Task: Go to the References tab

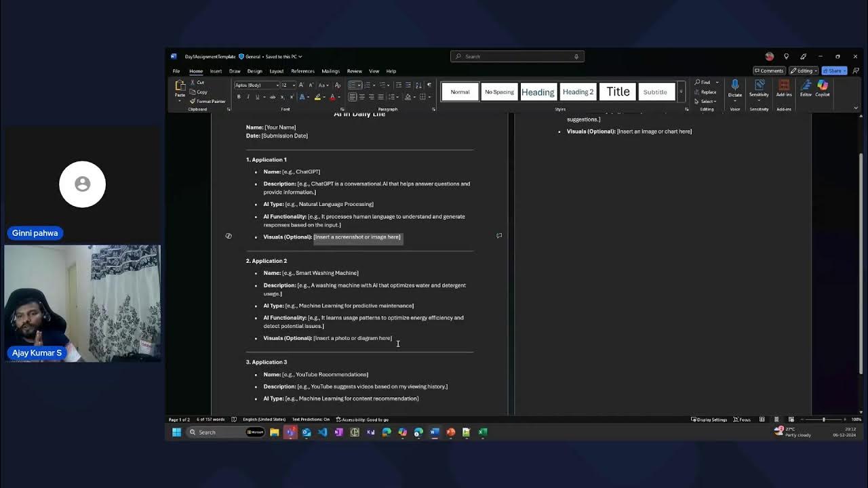Action: [303, 71]
